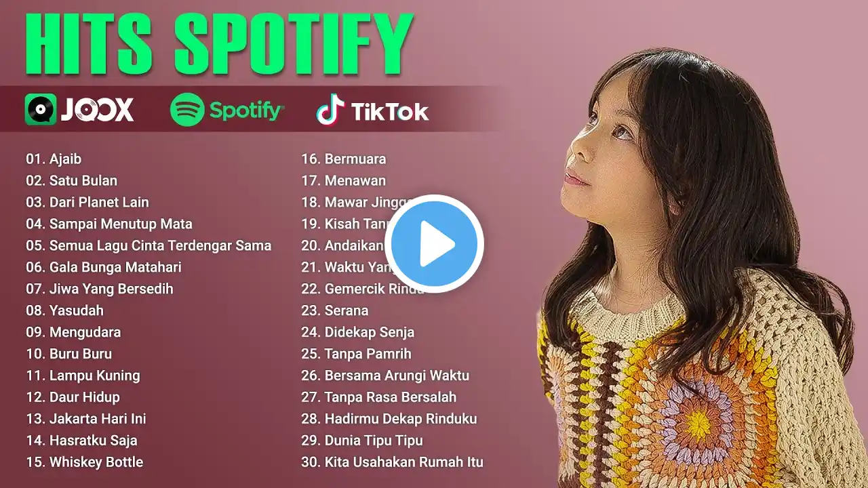This screenshot has width=868, height=488.
Task: Click the JOOX logo icon
Action: 41,109
